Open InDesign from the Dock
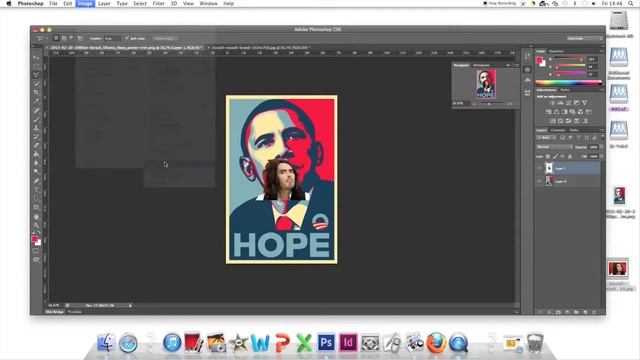 click(348, 342)
